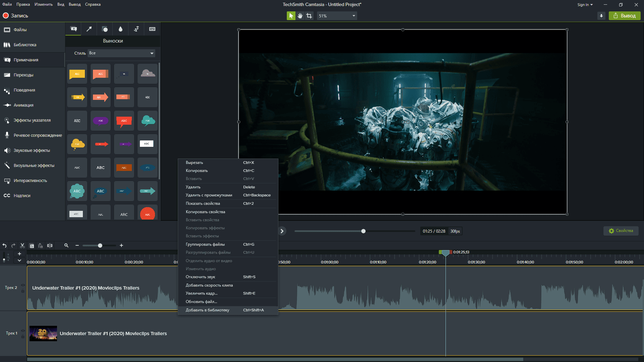The height and width of the screenshot is (362, 644).
Task: Click the Запись record button
Action: pos(15,16)
